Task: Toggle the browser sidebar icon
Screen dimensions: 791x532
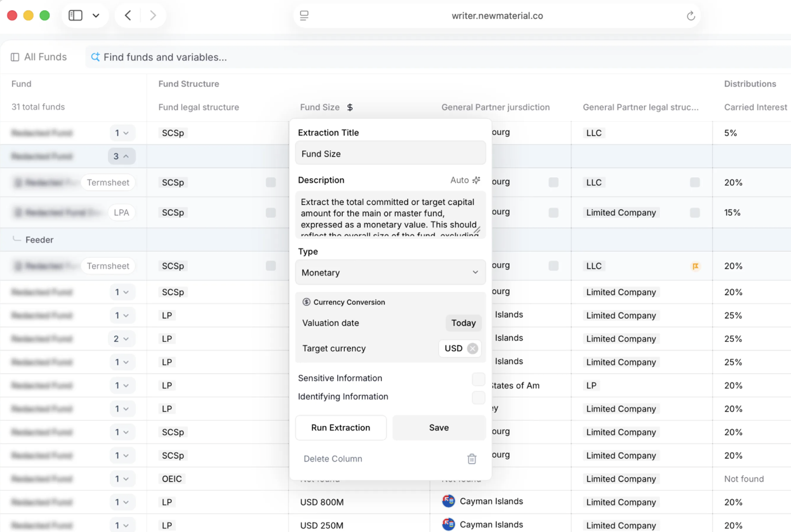Action: 75,15
